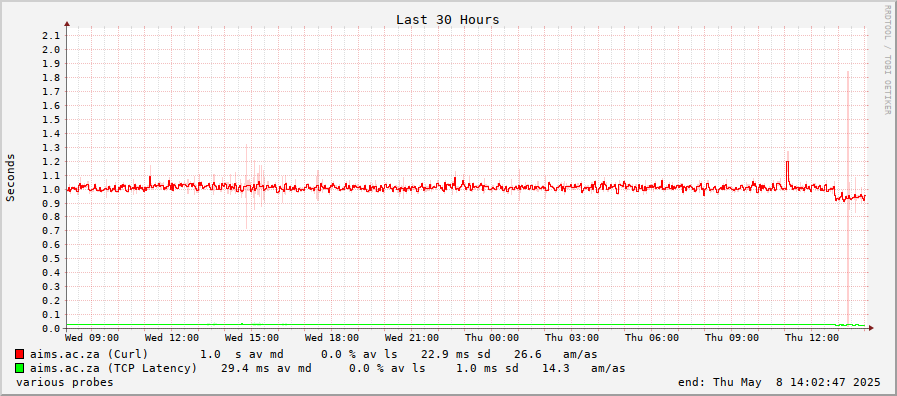The image size is (897, 396).
Task: Click the "0.4" y-axis tick label
Action: (x=50, y=273)
